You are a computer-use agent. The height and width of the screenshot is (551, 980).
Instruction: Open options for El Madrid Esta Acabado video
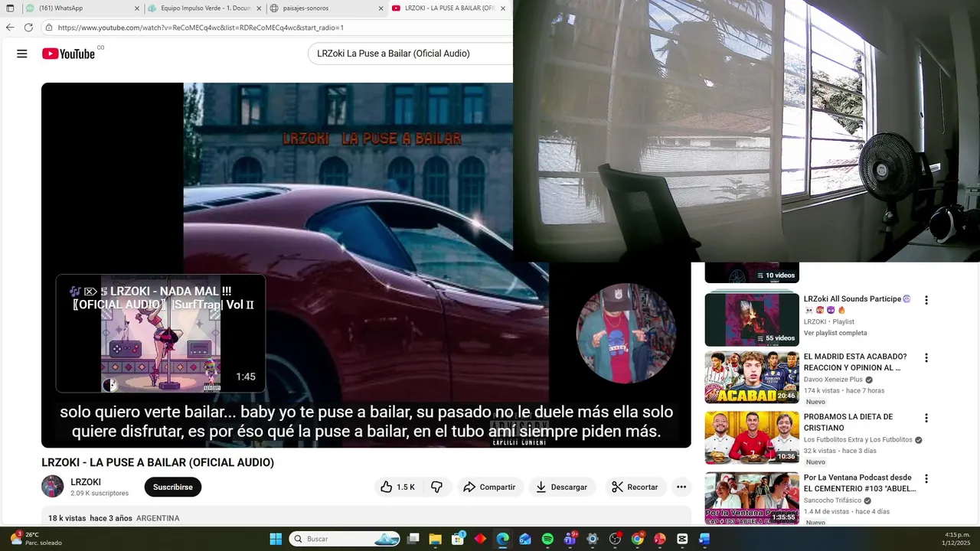click(926, 358)
